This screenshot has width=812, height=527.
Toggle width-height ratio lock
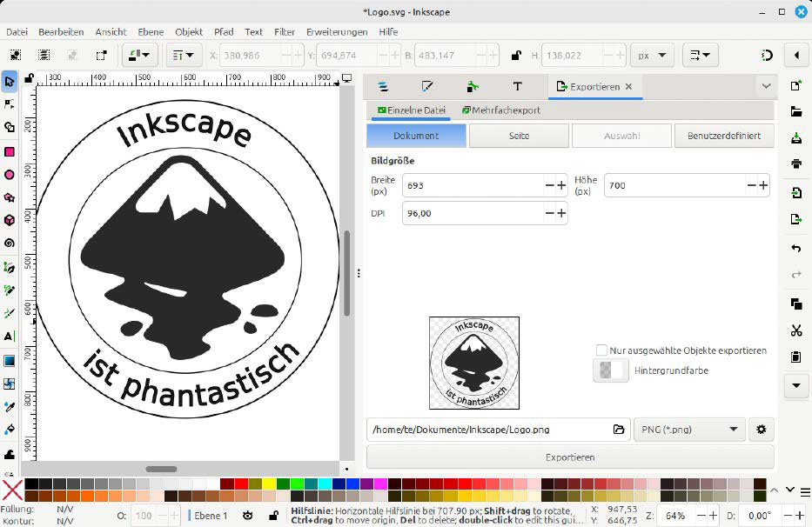tap(516, 56)
